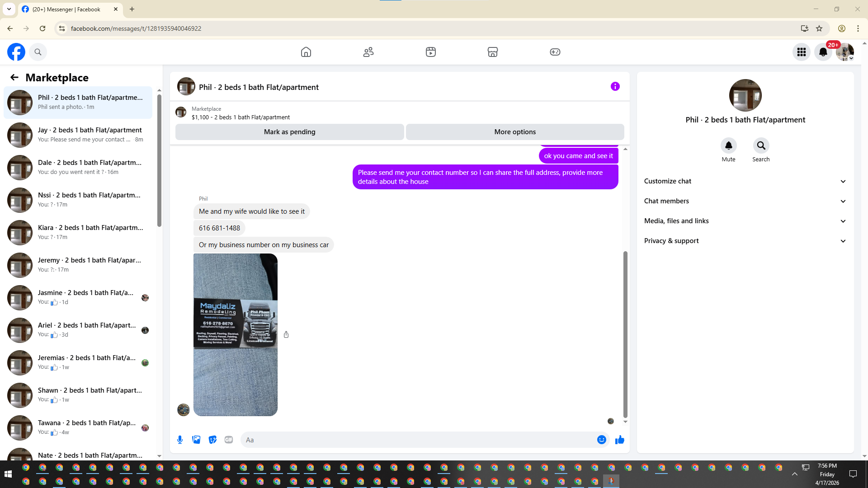
Task: Expand Media, files and links section
Action: pyautogui.click(x=745, y=221)
